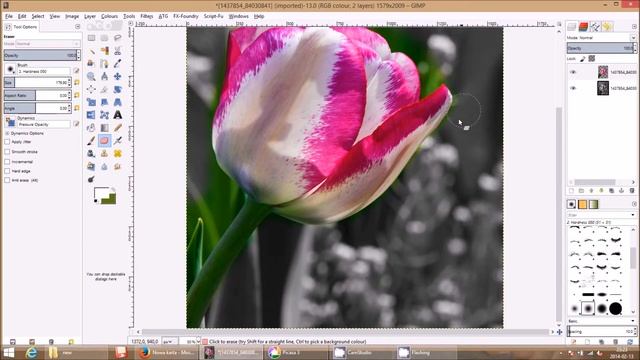This screenshot has width=640, height=360.
Task: Enable Apply Jitter checkbox
Action: pos(7,142)
